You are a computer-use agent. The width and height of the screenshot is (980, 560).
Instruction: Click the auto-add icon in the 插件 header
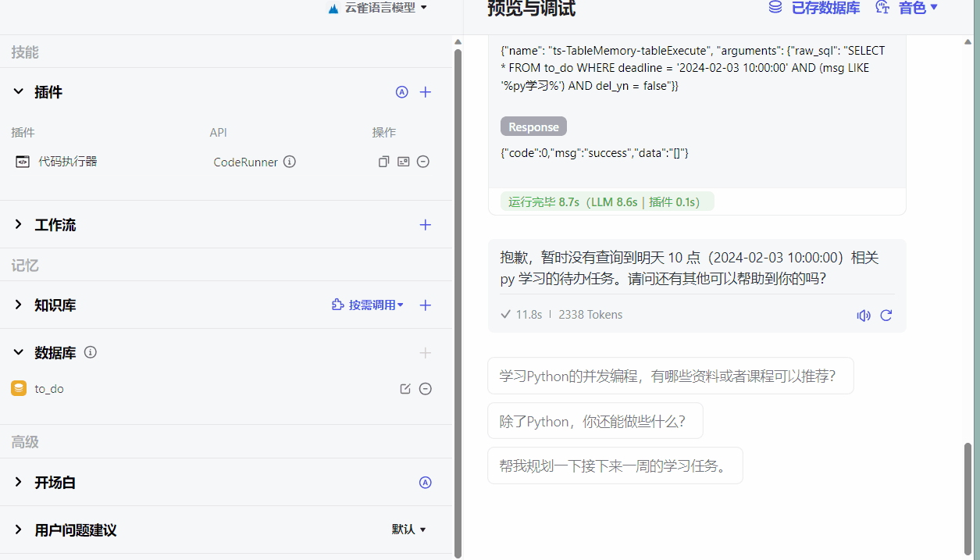[x=402, y=92]
